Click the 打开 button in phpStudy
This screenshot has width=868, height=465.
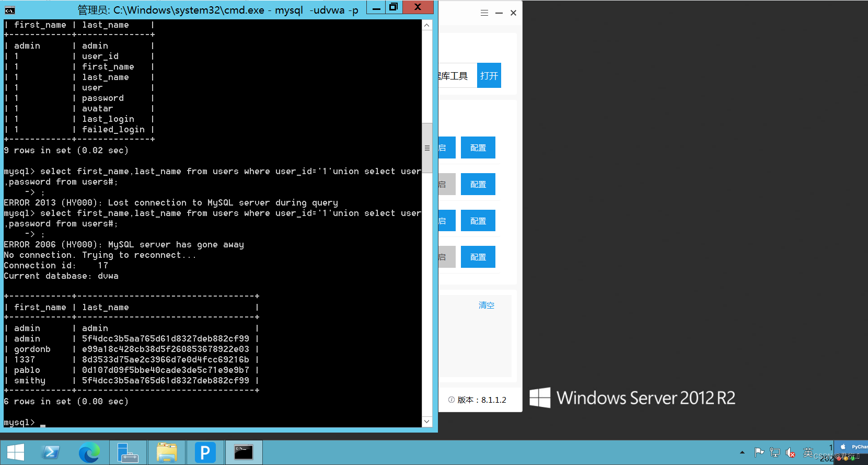click(x=489, y=75)
